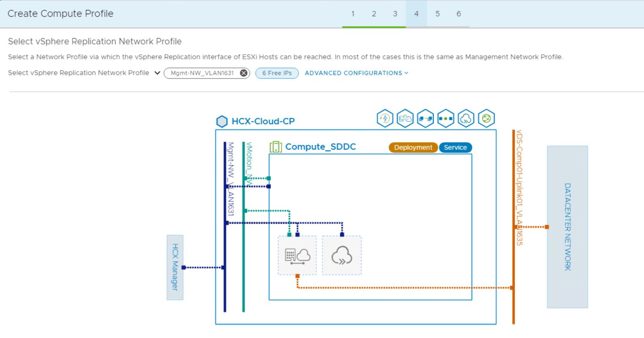The width and height of the screenshot is (644, 338).
Task: Click the HCX Manager box in diagram
Action: [x=175, y=267]
